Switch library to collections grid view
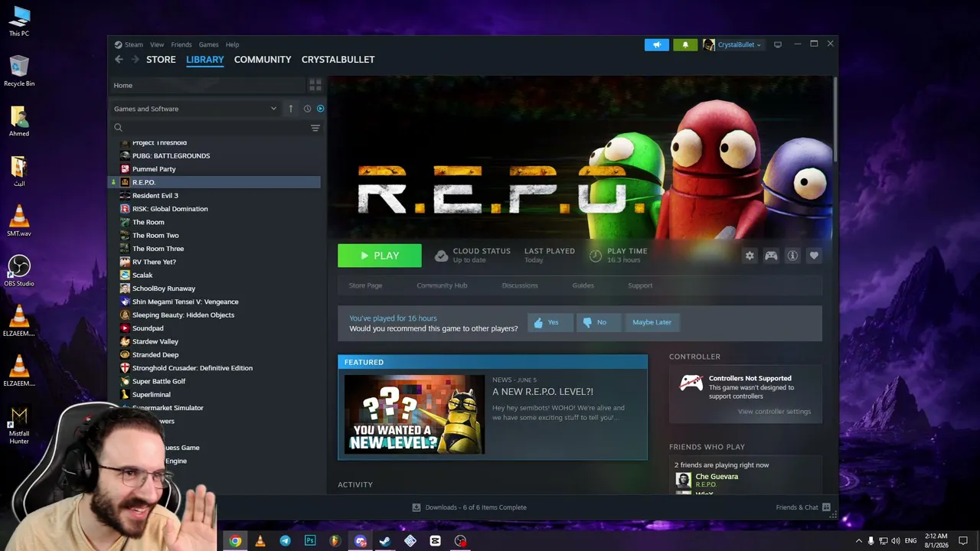The width and height of the screenshot is (980, 551). click(x=315, y=85)
